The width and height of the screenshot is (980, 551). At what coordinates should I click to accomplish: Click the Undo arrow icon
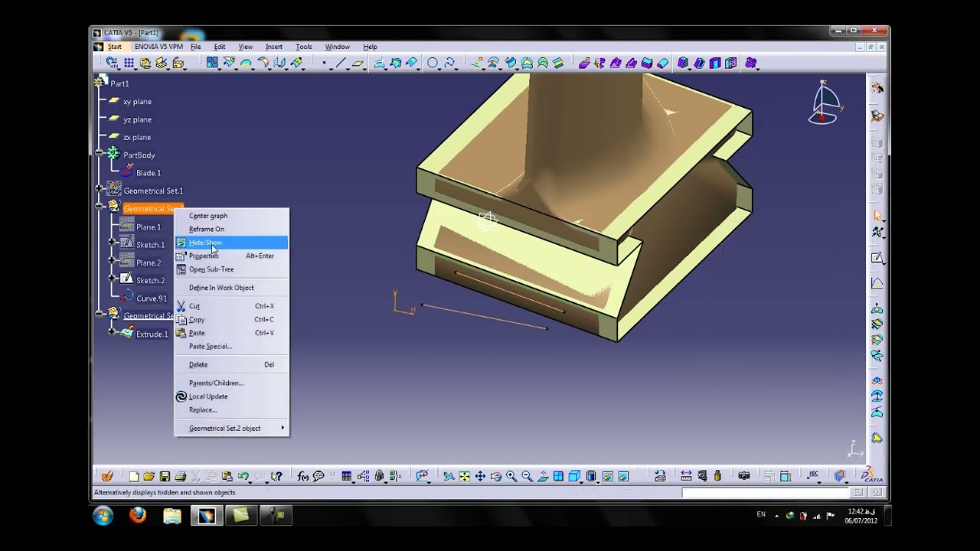[x=243, y=476]
